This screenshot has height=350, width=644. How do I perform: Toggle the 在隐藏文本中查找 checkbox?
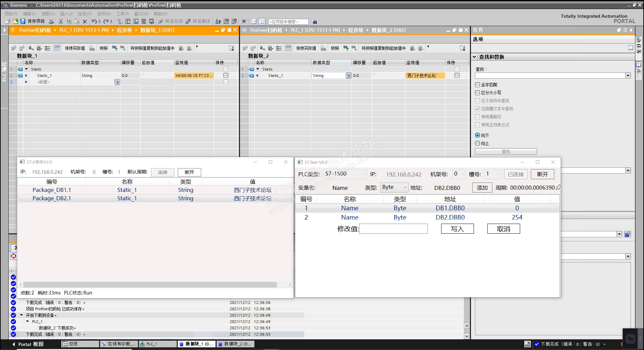tap(478, 109)
